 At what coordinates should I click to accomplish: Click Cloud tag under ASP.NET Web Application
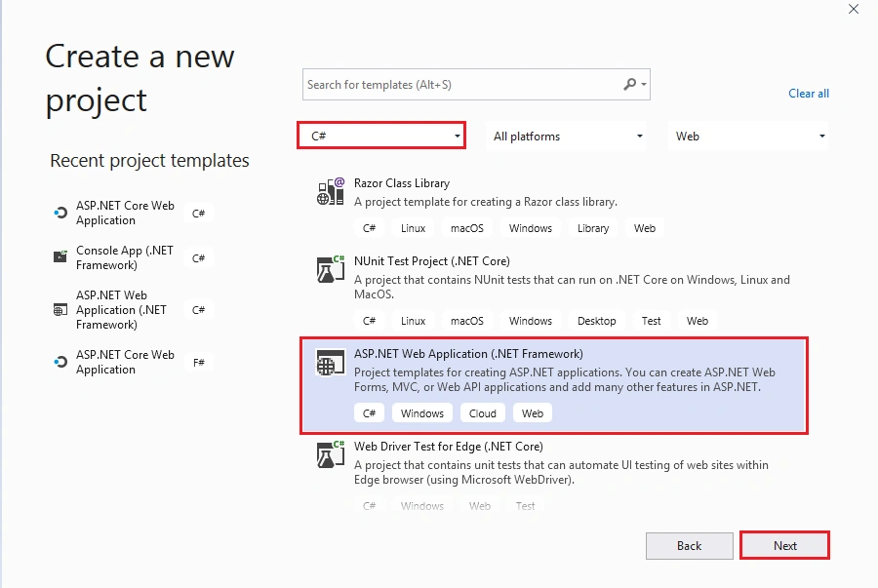483,413
